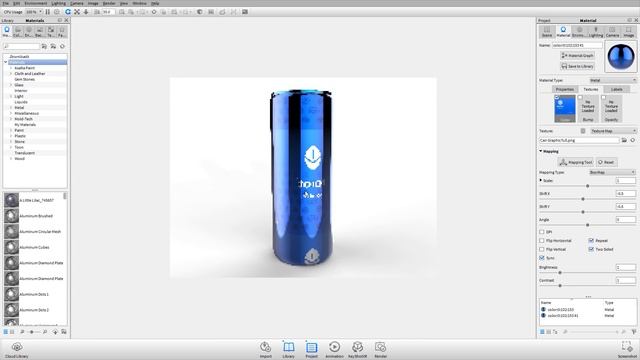Open the Window menu
This screenshot has height=360, width=640.
pyautogui.click(x=139, y=3)
